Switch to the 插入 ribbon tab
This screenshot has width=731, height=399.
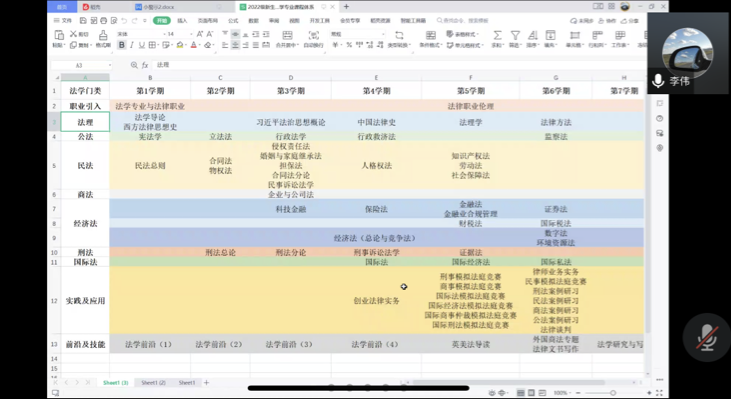click(182, 21)
